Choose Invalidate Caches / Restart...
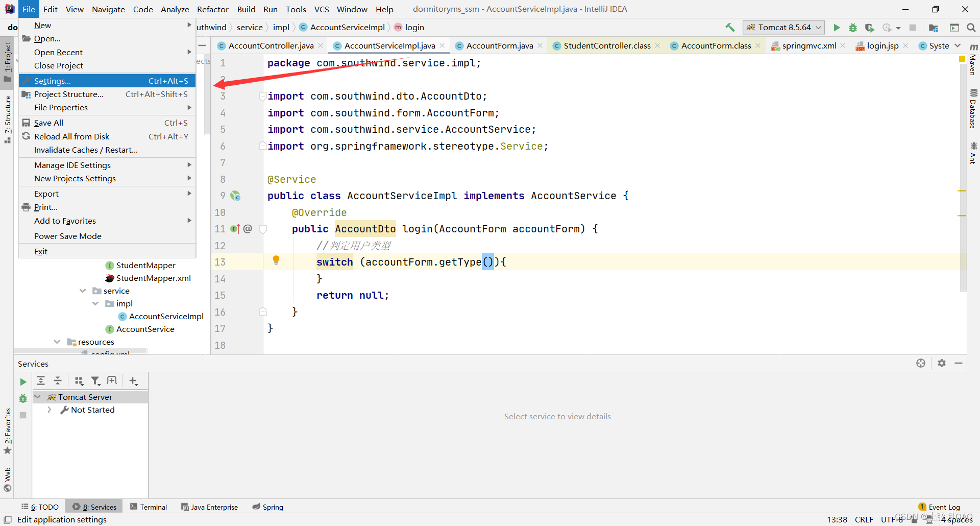This screenshot has width=980, height=526. click(107, 150)
